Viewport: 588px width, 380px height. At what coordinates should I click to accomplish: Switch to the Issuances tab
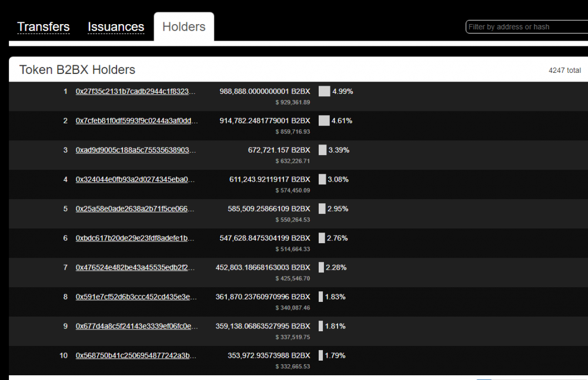click(x=116, y=26)
